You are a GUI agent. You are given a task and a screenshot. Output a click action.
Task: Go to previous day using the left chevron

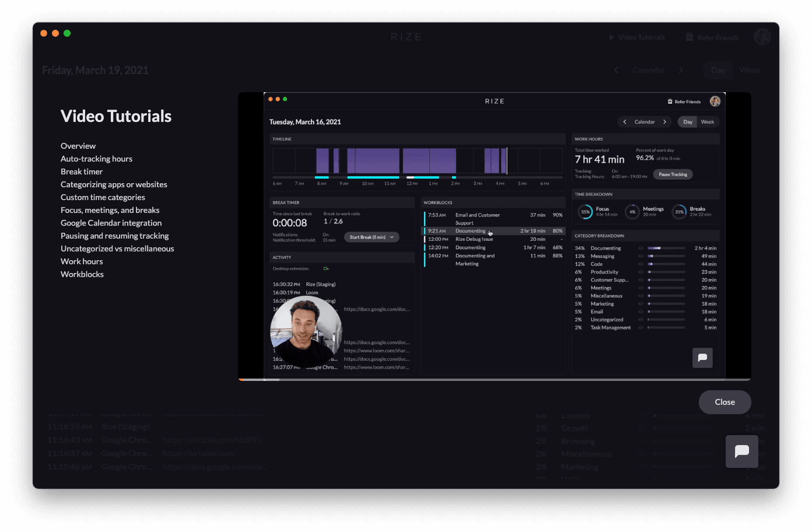616,69
